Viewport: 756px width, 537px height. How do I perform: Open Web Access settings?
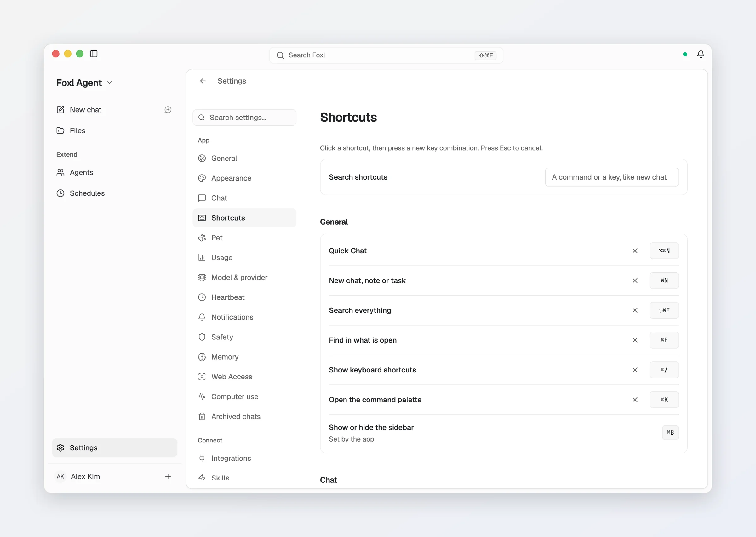[244, 377]
